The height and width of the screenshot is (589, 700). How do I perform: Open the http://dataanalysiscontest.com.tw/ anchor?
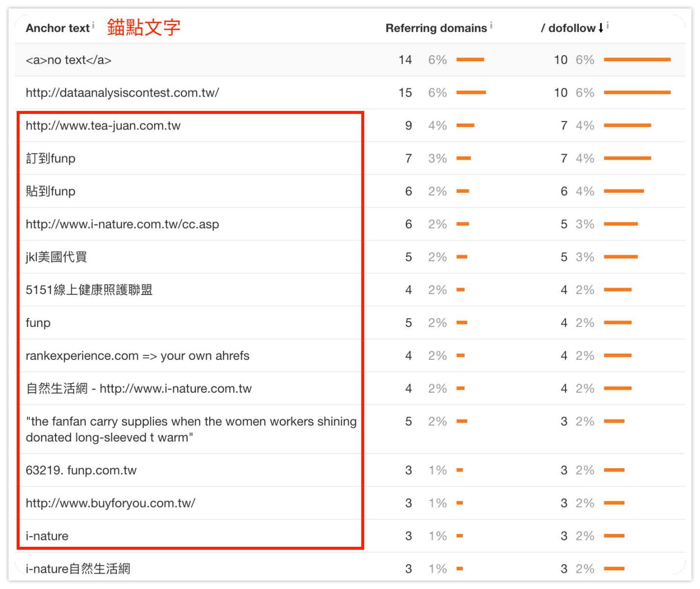tap(122, 93)
